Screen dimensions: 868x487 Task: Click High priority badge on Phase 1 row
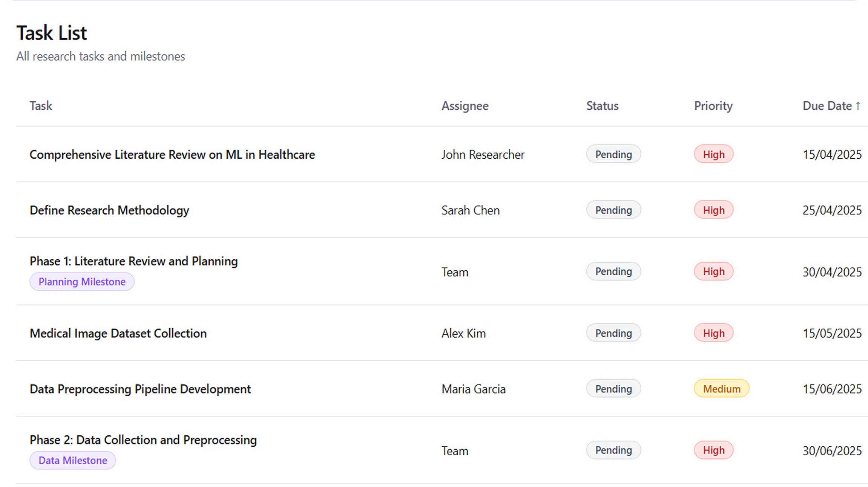point(713,271)
